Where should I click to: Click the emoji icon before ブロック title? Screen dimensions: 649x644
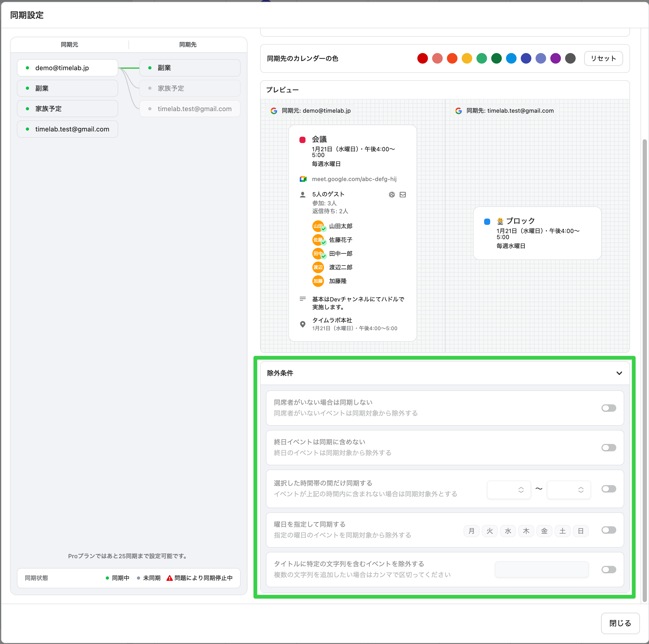[x=500, y=221]
